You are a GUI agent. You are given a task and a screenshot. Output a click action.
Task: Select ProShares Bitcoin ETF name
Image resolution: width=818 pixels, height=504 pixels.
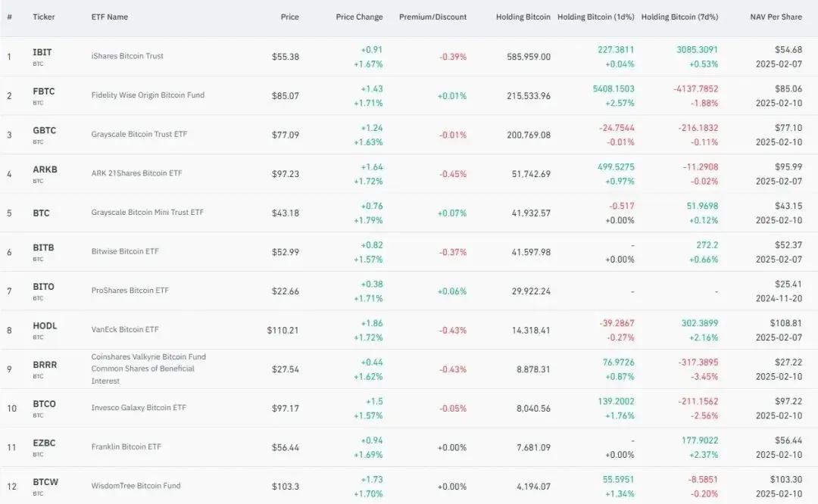coord(130,291)
